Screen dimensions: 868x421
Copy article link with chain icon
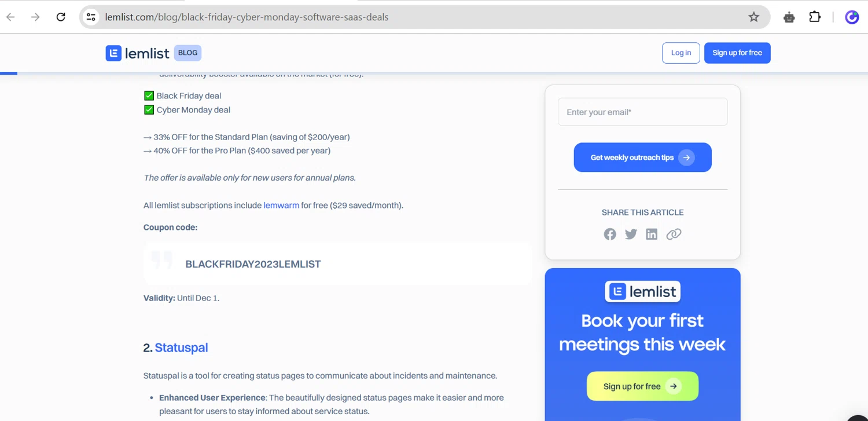click(674, 234)
